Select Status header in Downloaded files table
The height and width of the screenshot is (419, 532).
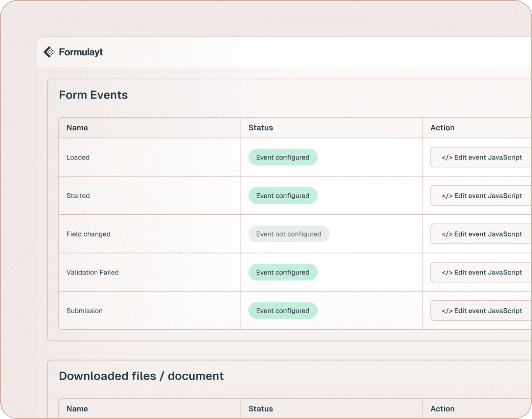click(x=260, y=409)
